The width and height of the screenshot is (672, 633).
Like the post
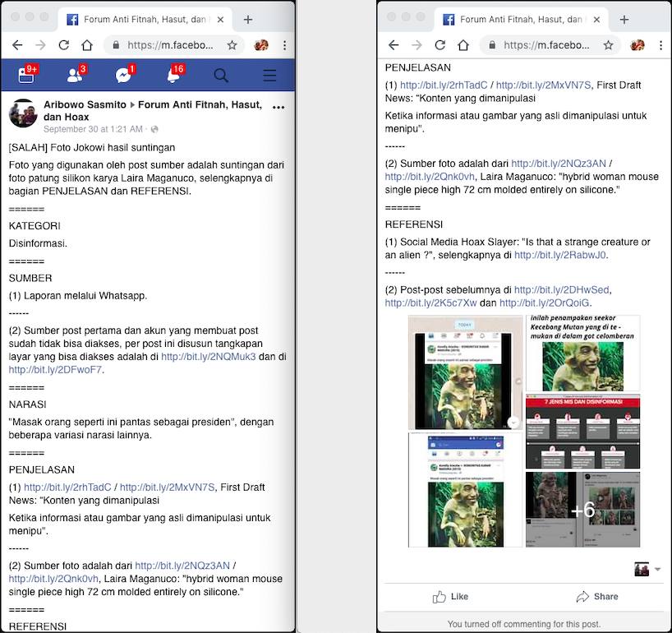450,597
